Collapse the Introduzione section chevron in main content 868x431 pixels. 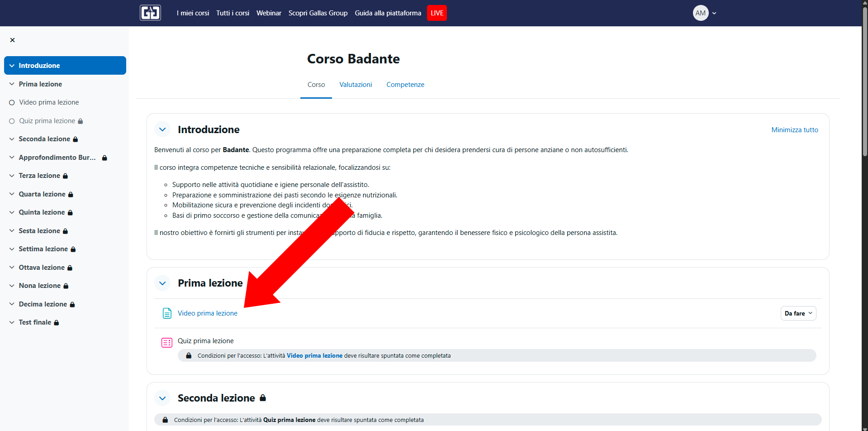(162, 129)
